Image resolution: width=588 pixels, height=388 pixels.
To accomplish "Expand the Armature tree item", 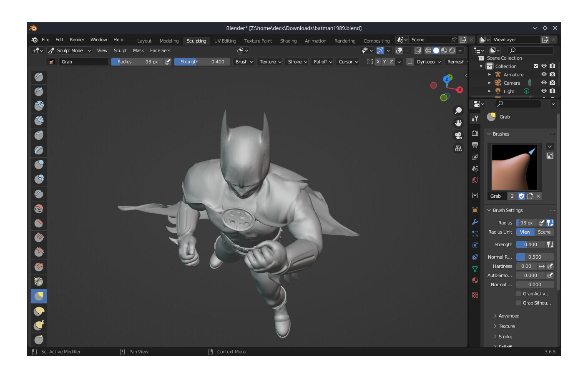I will 490,74.
